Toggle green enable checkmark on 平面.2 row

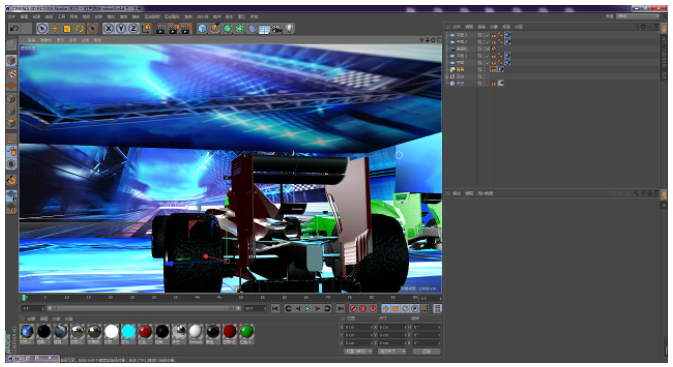click(x=487, y=42)
